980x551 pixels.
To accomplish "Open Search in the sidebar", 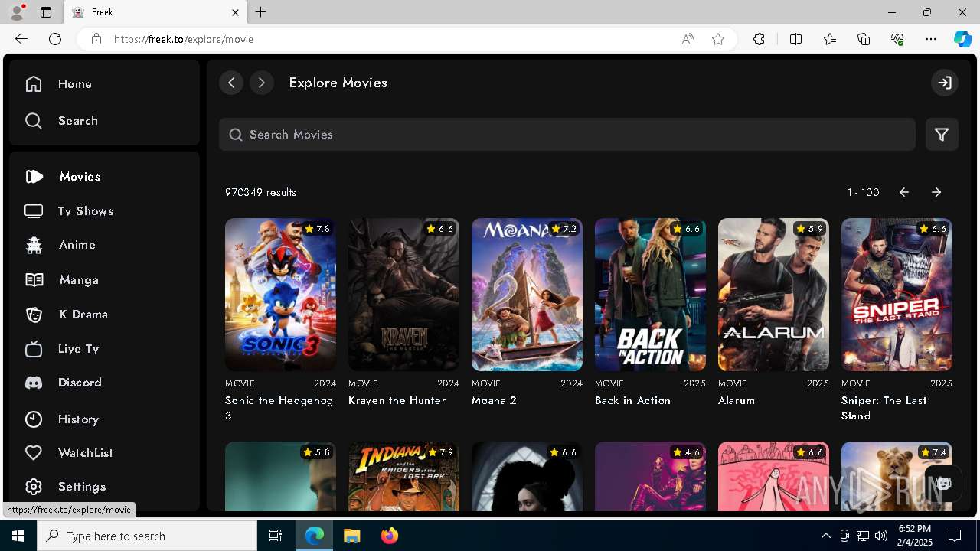I will [61, 121].
